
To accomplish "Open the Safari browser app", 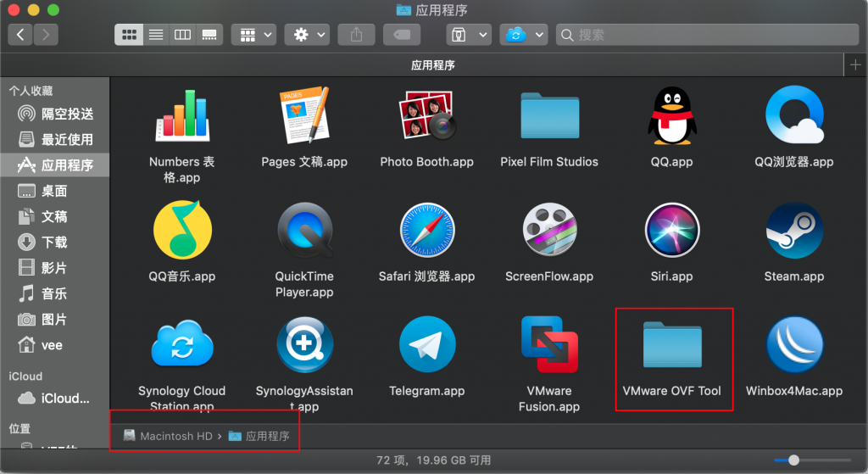I will [427, 231].
